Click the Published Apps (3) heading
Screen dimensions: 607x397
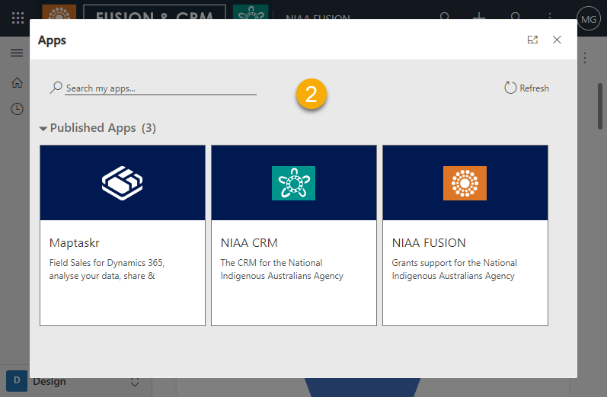pyautogui.click(x=103, y=128)
